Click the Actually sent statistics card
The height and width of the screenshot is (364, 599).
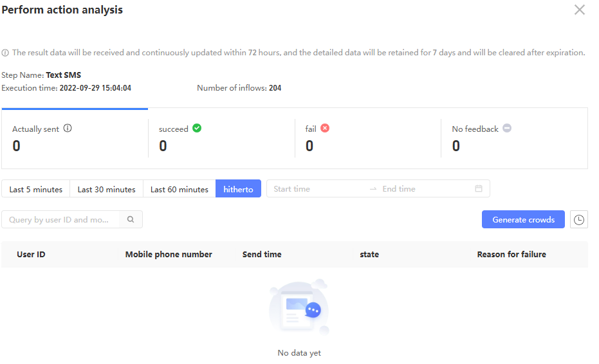tap(75, 138)
